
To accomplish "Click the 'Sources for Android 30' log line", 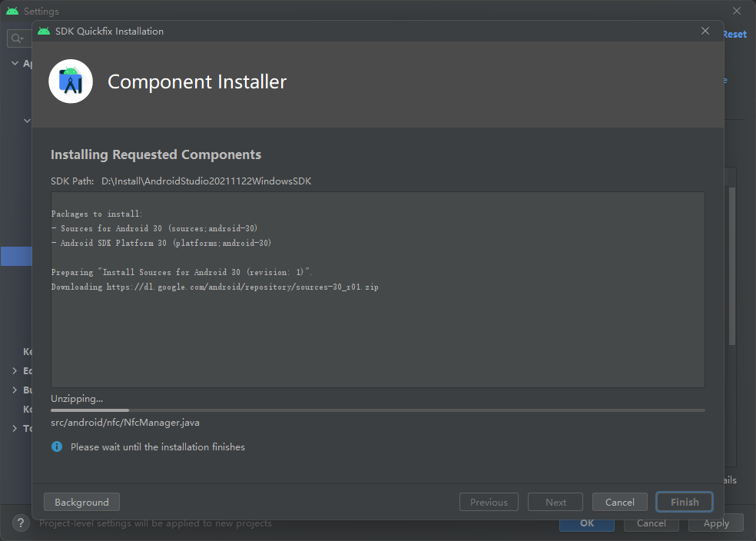I will tap(154, 228).
